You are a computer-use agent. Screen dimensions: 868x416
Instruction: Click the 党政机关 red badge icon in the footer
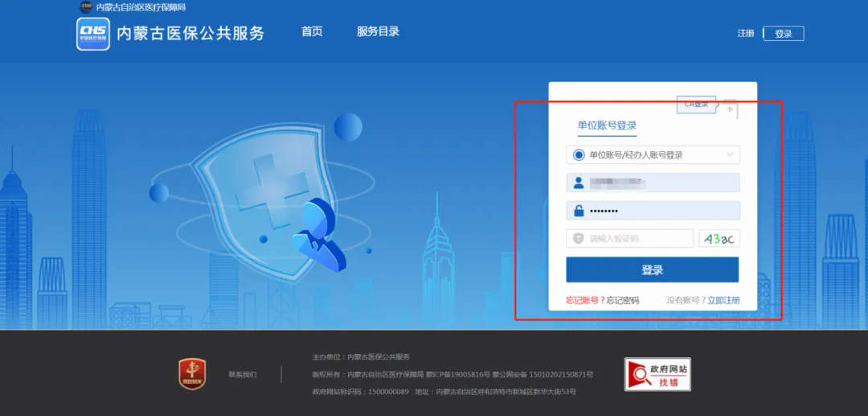(x=192, y=374)
